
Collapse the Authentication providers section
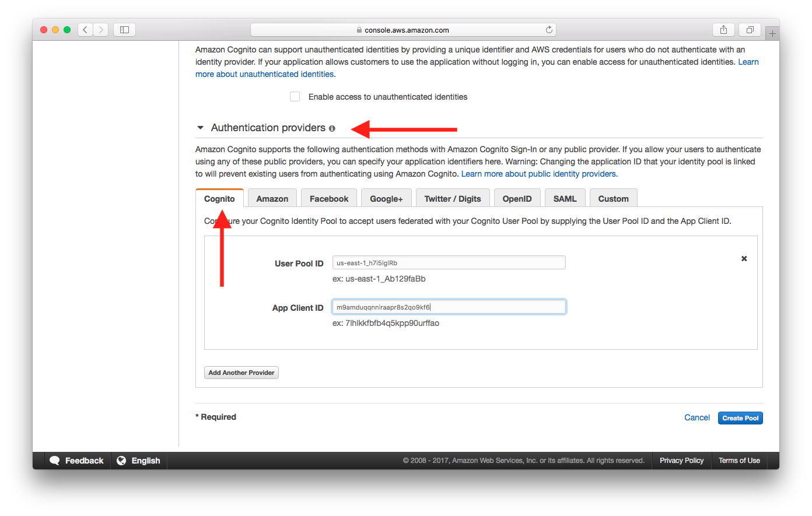click(201, 128)
